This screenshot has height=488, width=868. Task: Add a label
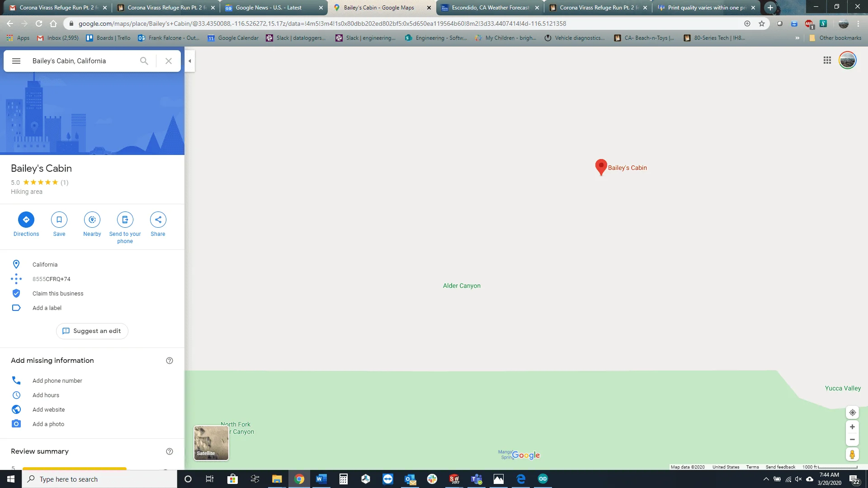pyautogui.click(x=92, y=308)
